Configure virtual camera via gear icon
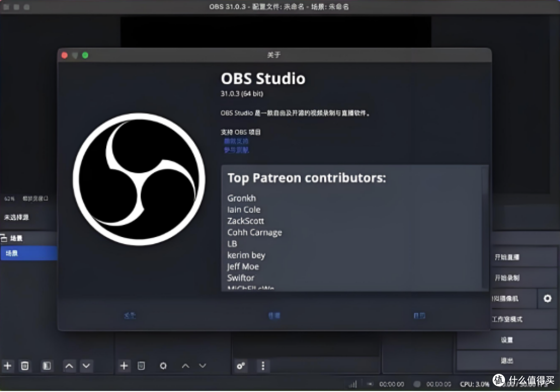The image size is (560, 392). pyautogui.click(x=547, y=298)
